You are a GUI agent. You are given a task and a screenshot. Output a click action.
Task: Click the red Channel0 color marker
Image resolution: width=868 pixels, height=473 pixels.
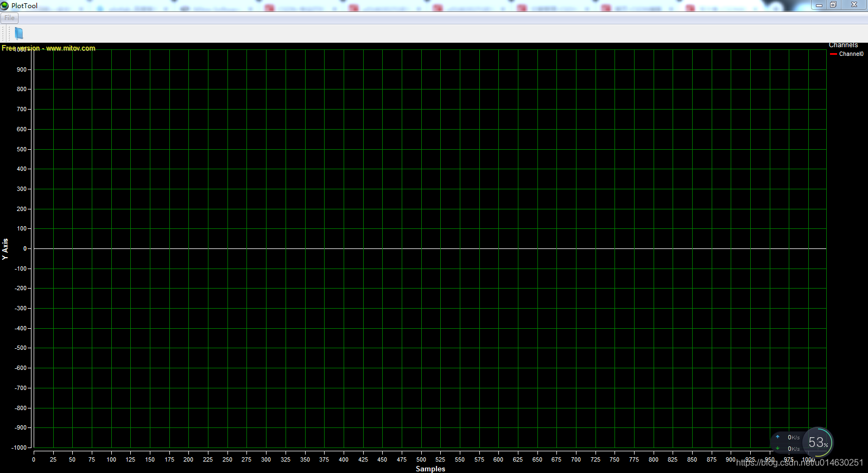click(x=833, y=54)
